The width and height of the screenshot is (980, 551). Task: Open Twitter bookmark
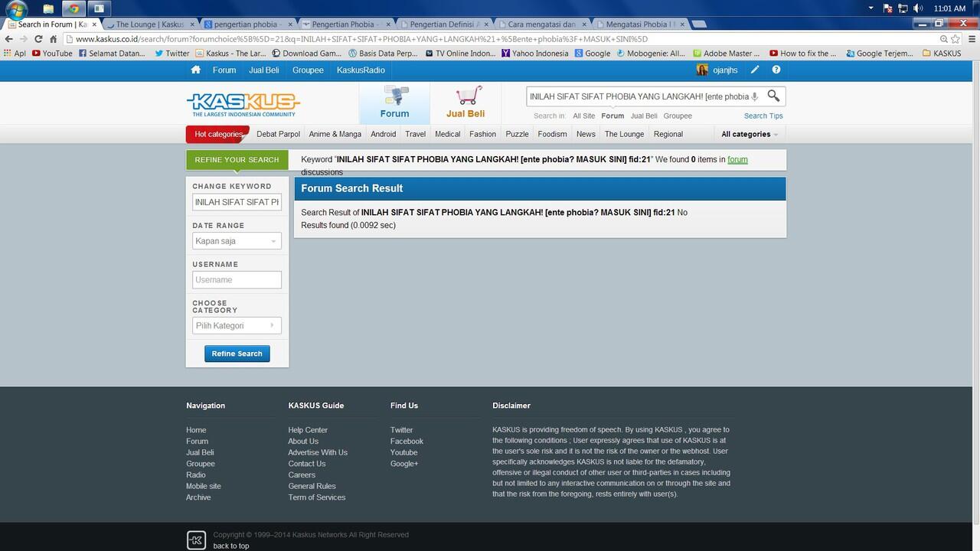click(x=171, y=54)
